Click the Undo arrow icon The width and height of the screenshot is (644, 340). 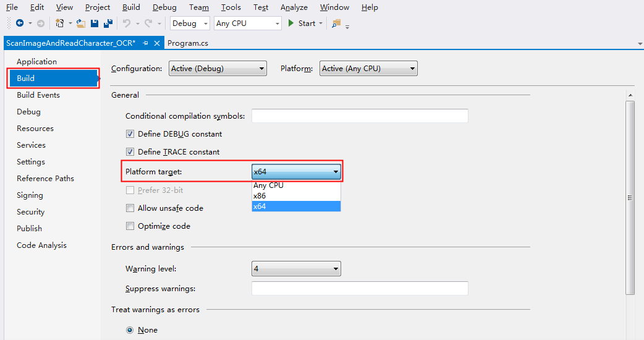(x=127, y=23)
